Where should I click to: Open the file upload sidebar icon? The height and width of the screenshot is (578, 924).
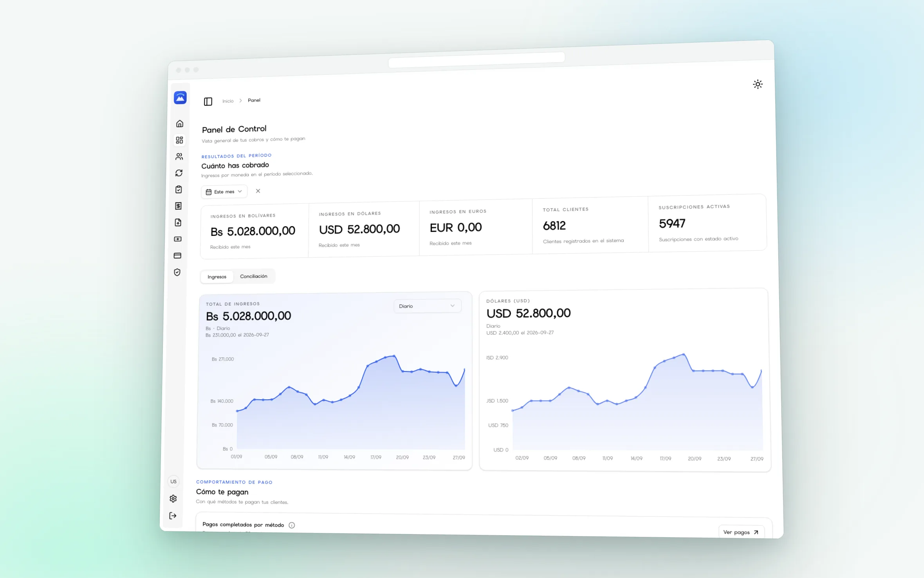point(178,223)
